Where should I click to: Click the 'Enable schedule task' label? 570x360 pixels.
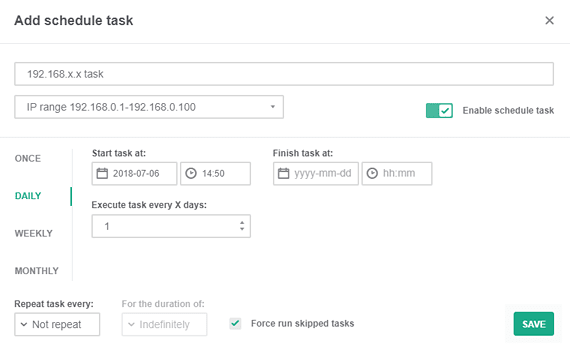pos(508,111)
